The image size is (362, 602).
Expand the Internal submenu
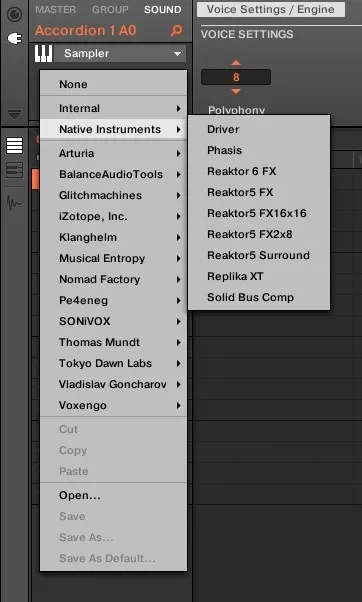(x=114, y=108)
